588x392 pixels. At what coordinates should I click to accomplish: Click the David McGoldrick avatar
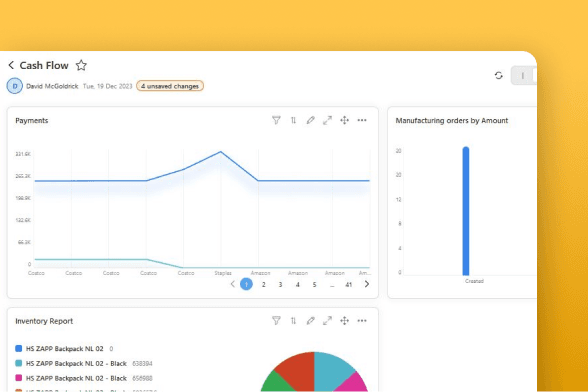pyautogui.click(x=15, y=86)
